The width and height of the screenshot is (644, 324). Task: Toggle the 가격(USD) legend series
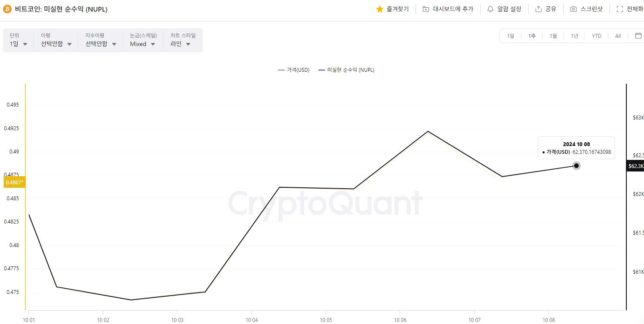point(294,70)
